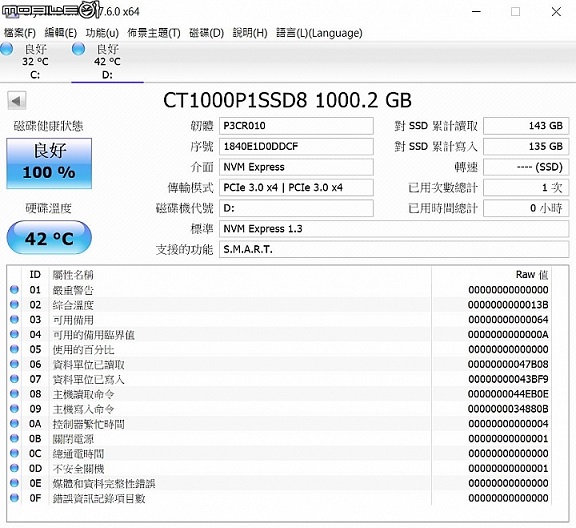This screenshot has width=576, height=528.
Task: Click the blue status icon of row 01
Action: click(x=14, y=290)
